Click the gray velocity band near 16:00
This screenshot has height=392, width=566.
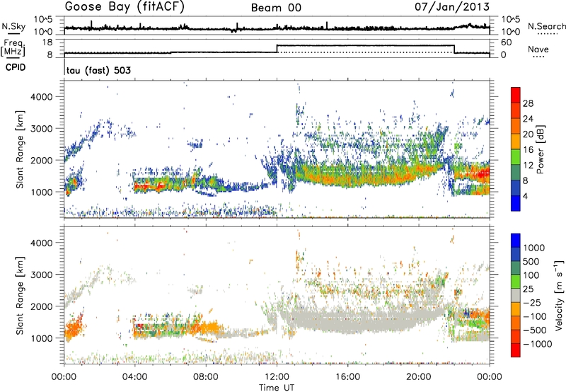click(347, 320)
